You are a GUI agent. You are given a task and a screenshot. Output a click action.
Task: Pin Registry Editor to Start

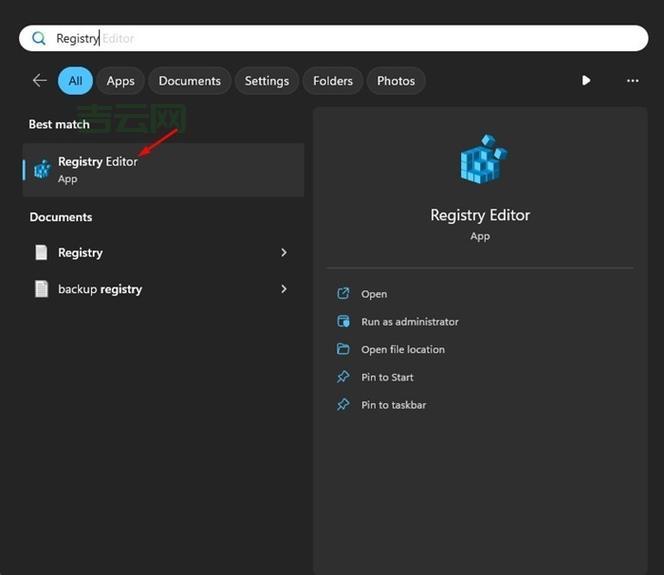(387, 378)
